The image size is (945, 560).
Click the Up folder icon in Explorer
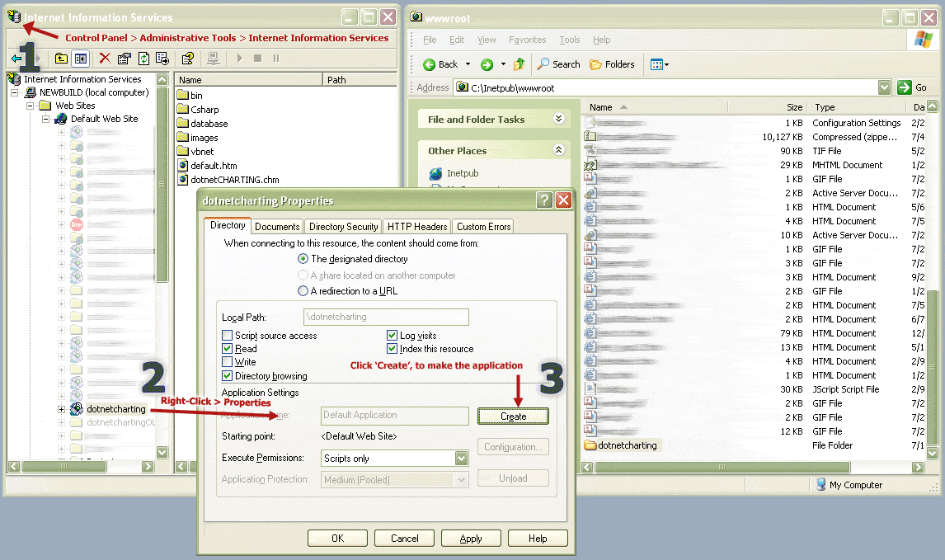coord(519,64)
